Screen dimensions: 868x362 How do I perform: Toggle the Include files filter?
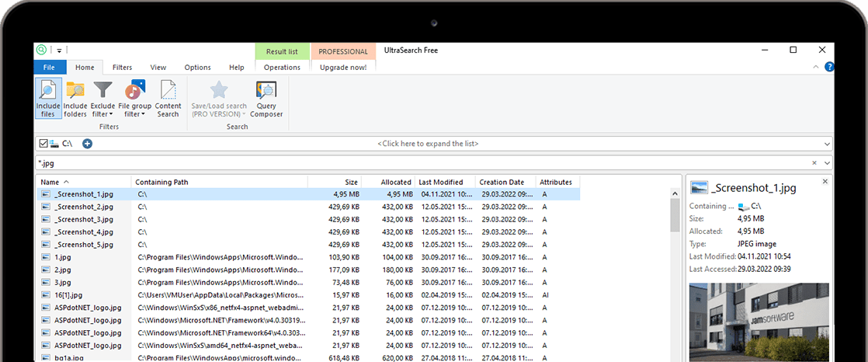coord(47,99)
